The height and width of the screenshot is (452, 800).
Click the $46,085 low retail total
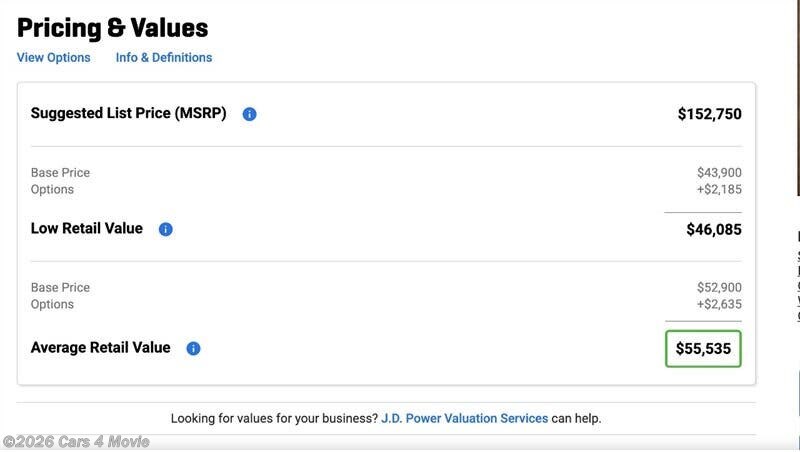tap(713, 230)
